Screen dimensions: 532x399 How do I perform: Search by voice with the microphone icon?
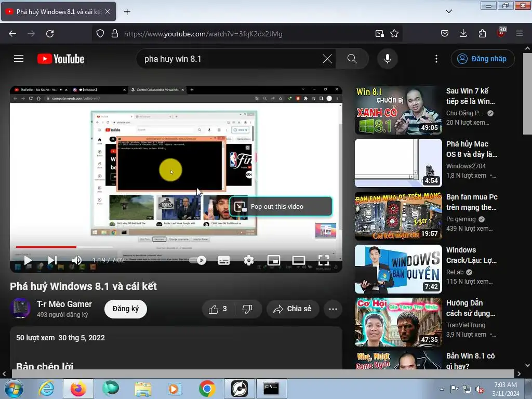pos(388,59)
